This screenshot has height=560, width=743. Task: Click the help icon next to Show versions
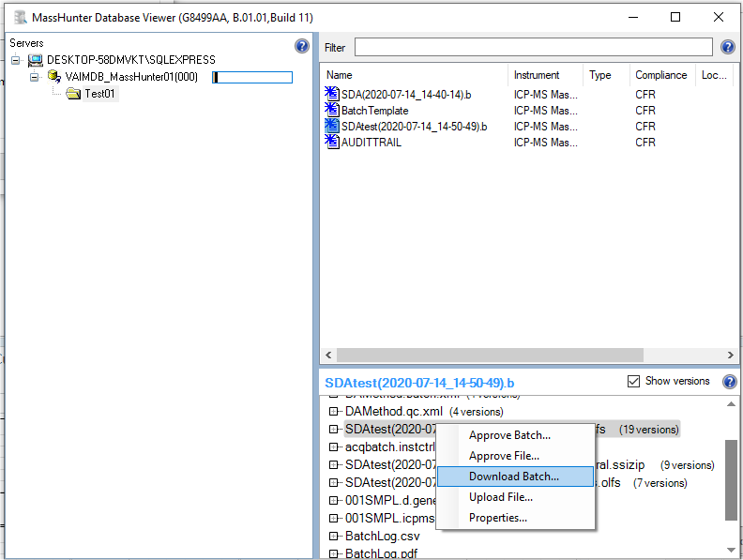(x=730, y=382)
